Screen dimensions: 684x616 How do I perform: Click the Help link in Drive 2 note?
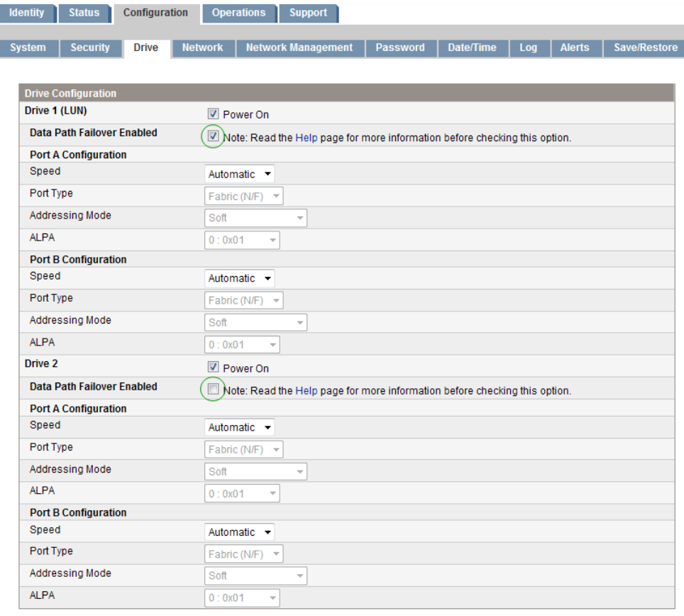point(306,391)
